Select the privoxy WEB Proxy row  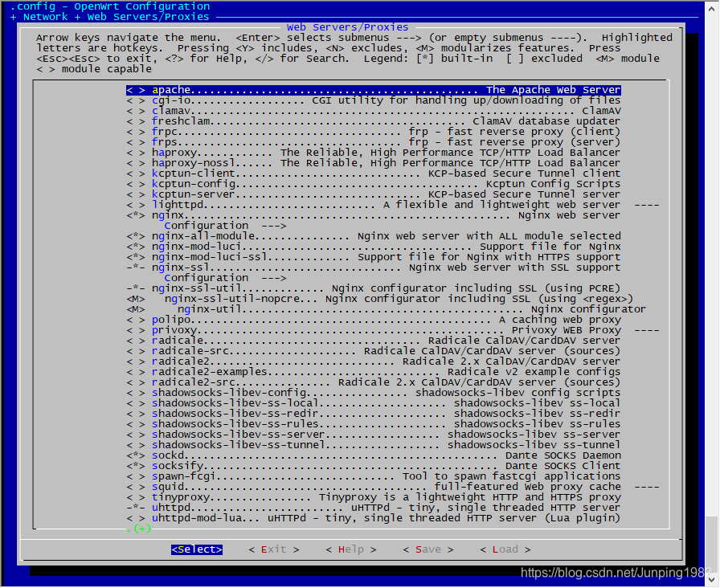point(393,330)
